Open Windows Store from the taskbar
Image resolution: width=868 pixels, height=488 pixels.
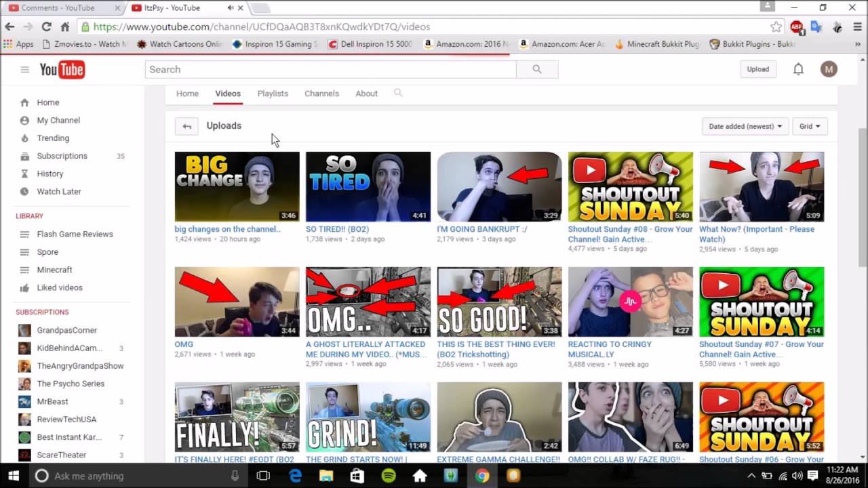click(x=357, y=476)
